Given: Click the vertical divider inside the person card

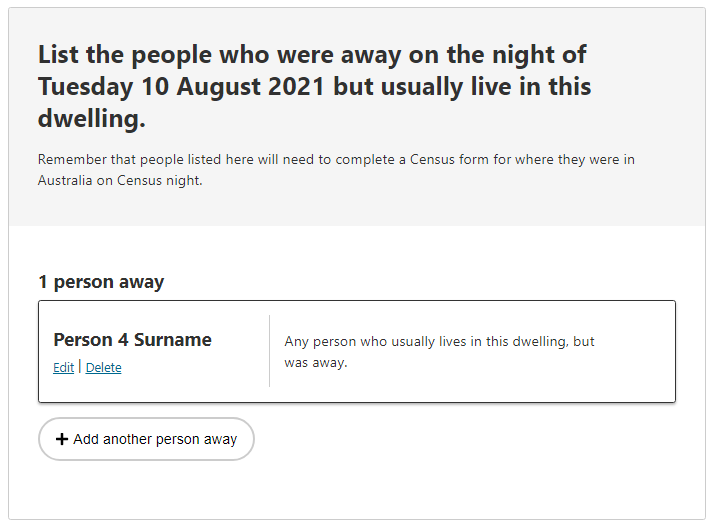Looking at the screenshot, I should [269, 351].
